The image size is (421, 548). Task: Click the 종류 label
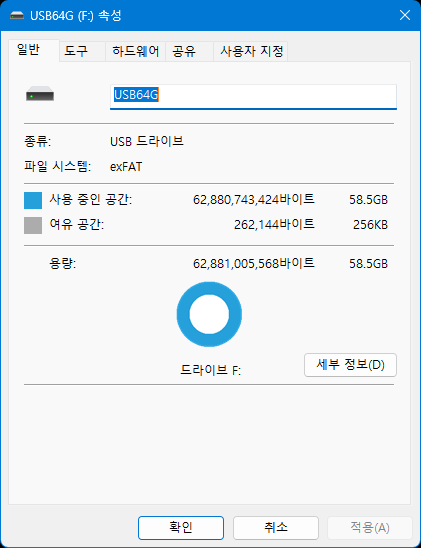(37, 142)
